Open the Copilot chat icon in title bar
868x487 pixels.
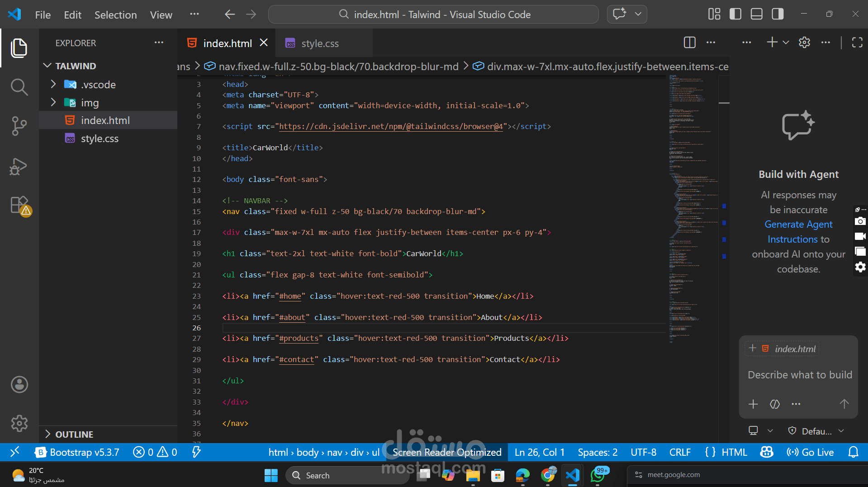pyautogui.click(x=620, y=14)
